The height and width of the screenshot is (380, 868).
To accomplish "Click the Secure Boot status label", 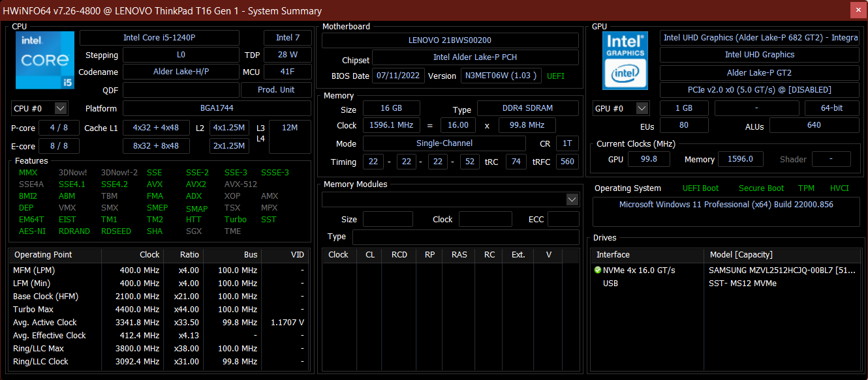I will click(x=761, y=188).
